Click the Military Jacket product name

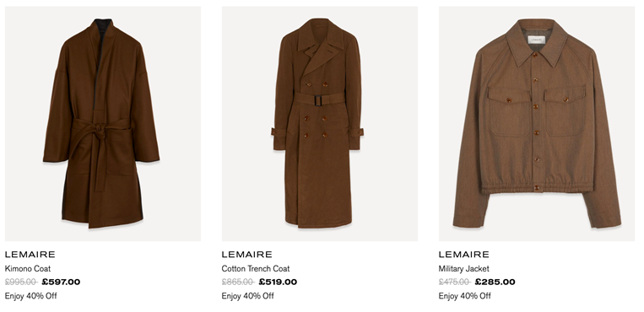(463, 269)
